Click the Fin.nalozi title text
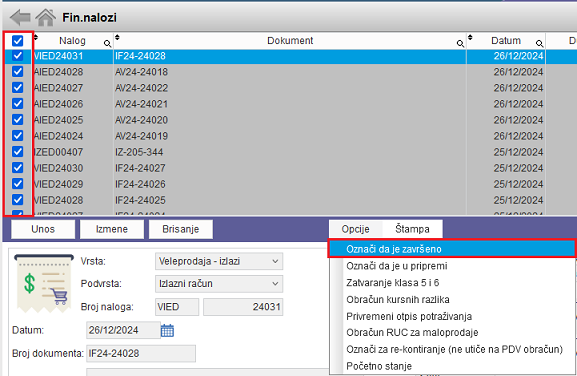This screenshot has width=577, height=376. tap(89, 17)
